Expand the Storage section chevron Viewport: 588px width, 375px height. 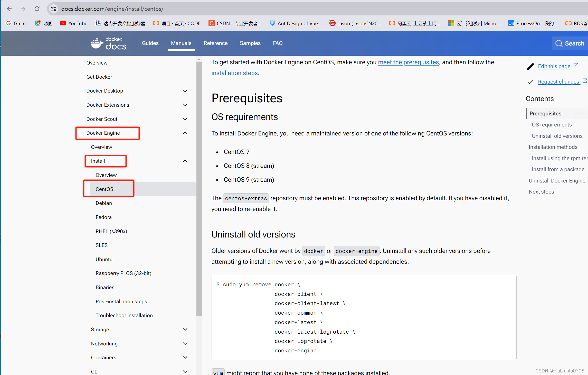(x=185, y=330)
